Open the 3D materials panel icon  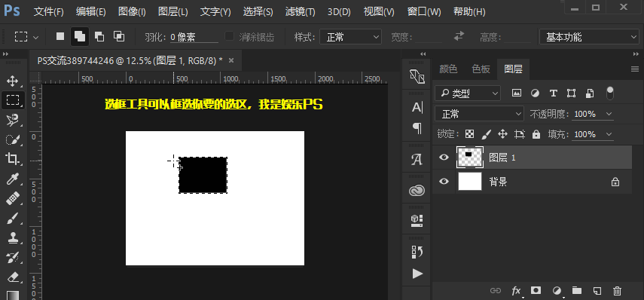tap(417, 76)
